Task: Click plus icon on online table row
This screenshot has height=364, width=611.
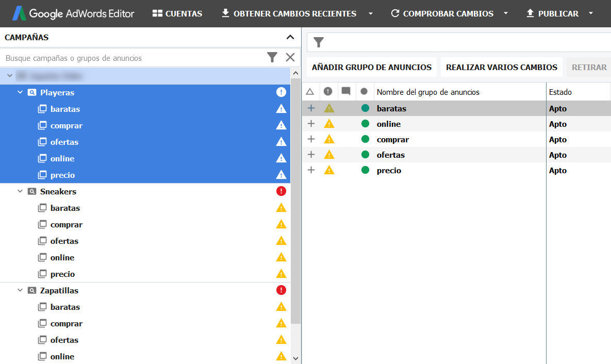Action: click(x=311, y=124)
